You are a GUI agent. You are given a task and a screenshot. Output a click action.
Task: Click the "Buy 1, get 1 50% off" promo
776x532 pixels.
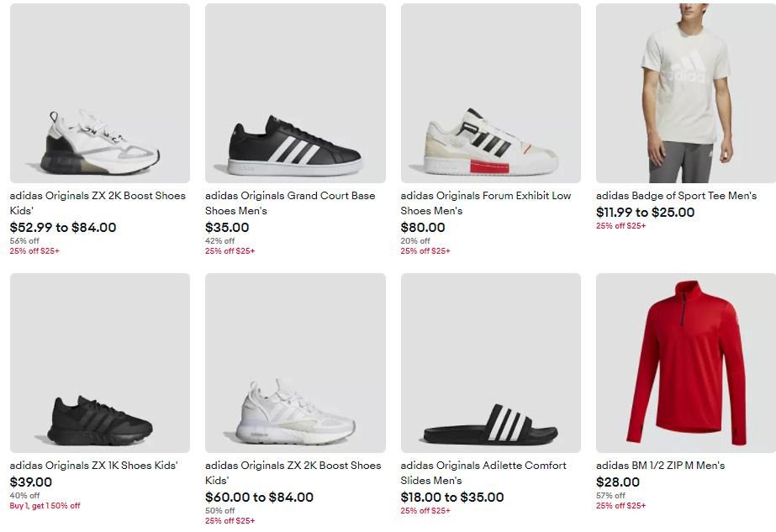(45, 506)
